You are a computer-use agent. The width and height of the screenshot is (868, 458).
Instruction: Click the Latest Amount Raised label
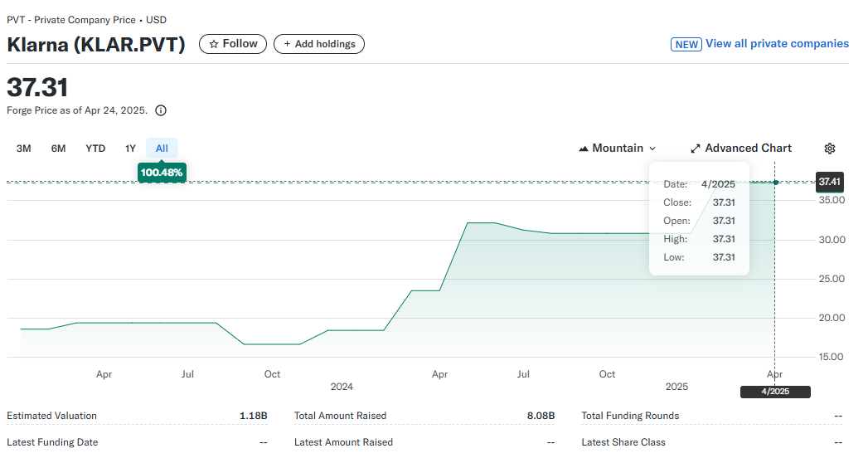tap(343, 442)
